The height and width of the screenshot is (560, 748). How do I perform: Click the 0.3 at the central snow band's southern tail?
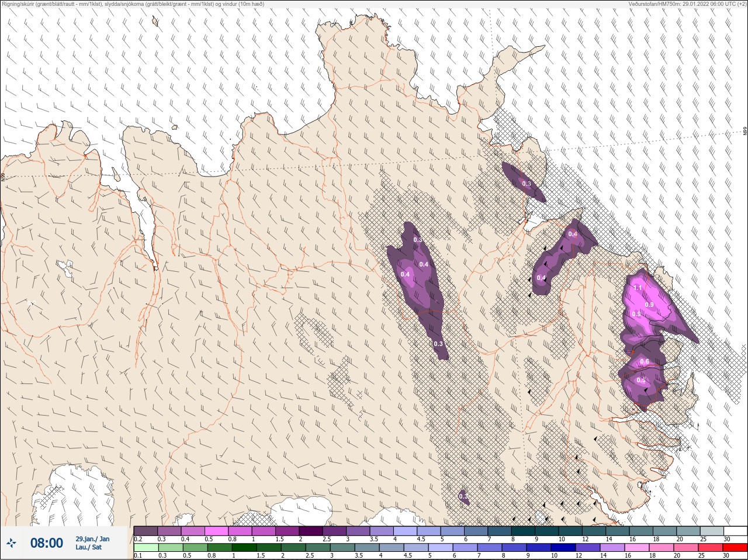click(438, 344)
